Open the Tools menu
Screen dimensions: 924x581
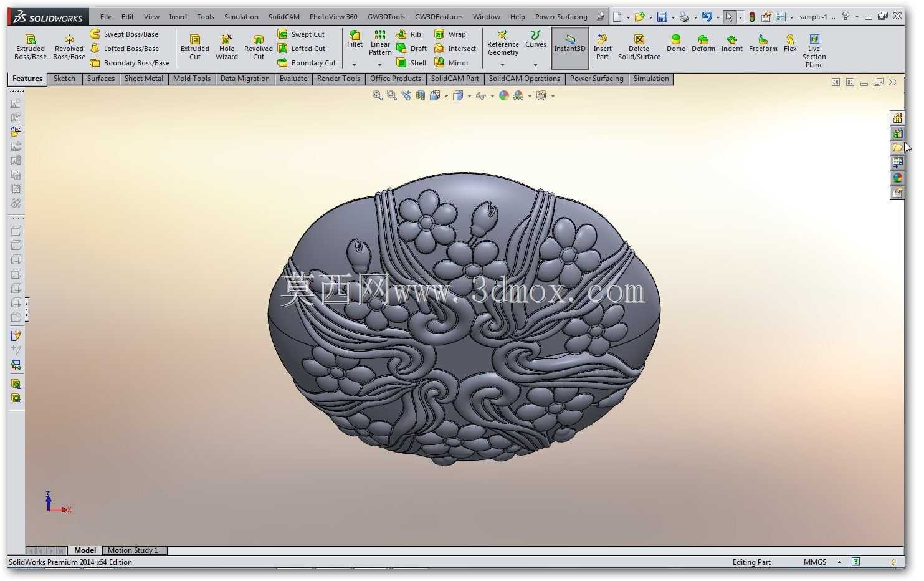[x=206, y=17]
